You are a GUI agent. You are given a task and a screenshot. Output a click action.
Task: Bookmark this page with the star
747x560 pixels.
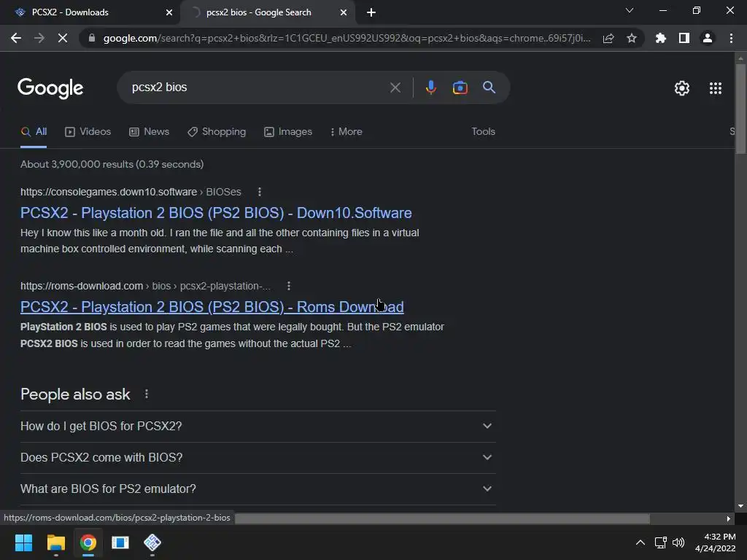coord(632,38)
